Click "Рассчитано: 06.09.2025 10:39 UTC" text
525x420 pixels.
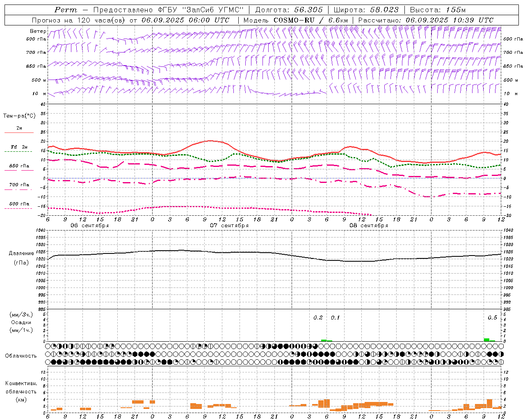coord(426,20)
